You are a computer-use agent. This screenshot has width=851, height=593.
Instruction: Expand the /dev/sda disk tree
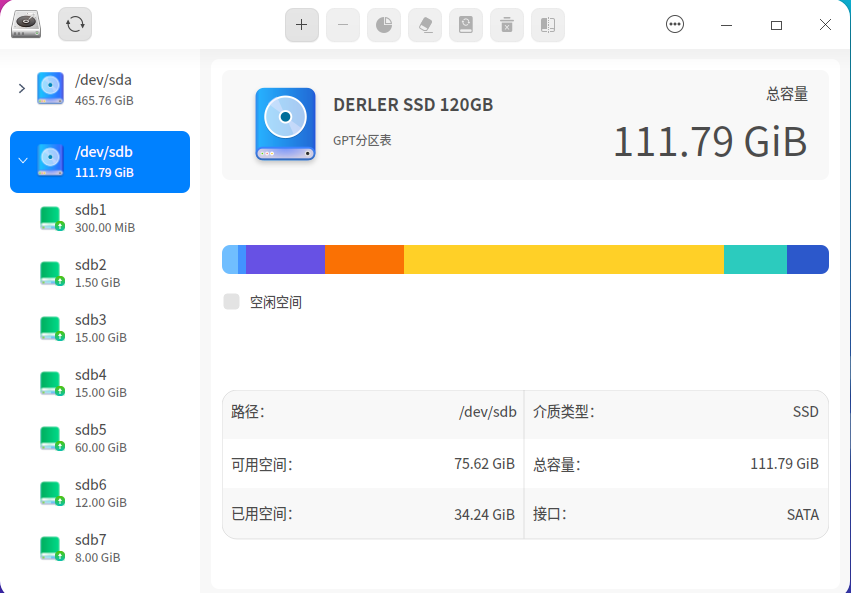[x=22, y=88]
